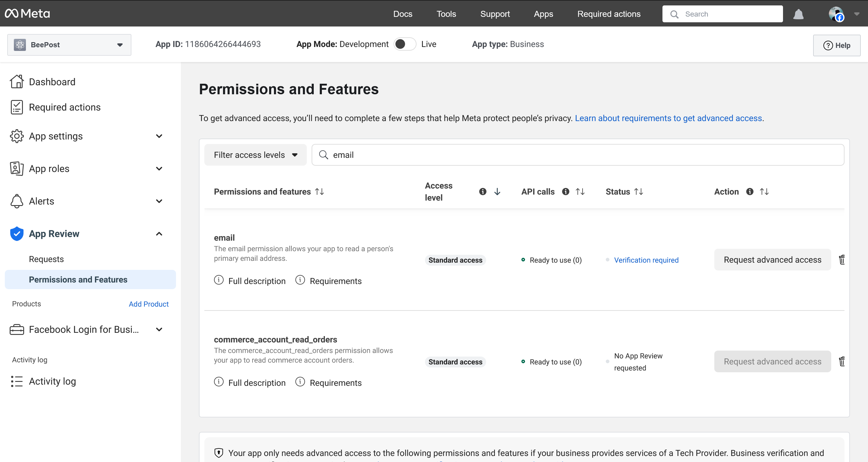Expand Alerts section
868x462 pixels.
pyautogui.click(x=159, y=201)
